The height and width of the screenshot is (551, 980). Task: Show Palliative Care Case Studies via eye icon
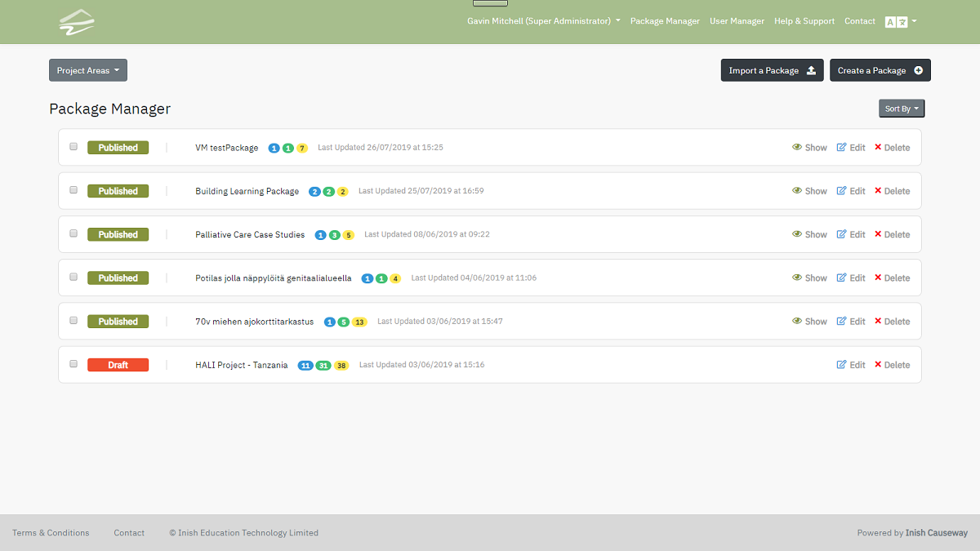(797, 234)
